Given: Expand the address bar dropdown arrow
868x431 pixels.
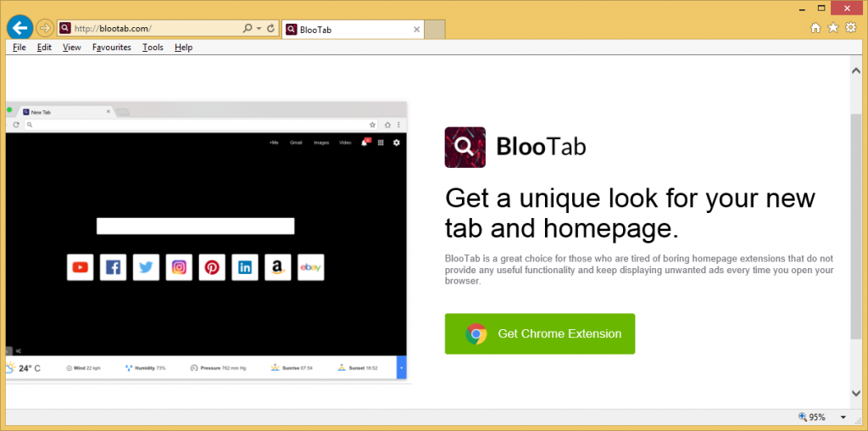Looking at the screenshot, I should [259, 28].
